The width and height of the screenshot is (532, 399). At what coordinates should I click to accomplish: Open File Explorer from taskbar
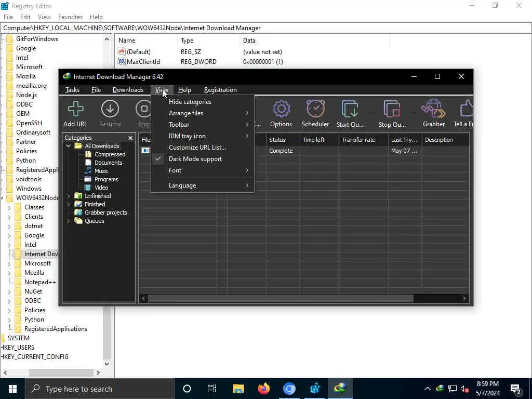[238, 389]
